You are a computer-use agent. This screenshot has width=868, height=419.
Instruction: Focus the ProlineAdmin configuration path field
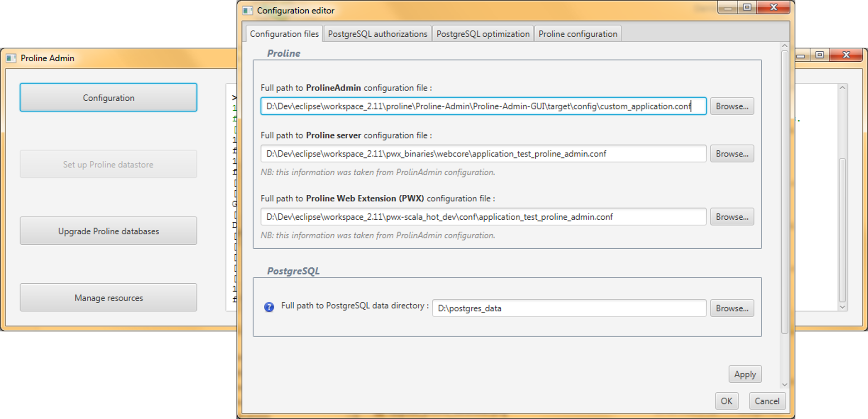pyautogui.click(x=483, y=106)
